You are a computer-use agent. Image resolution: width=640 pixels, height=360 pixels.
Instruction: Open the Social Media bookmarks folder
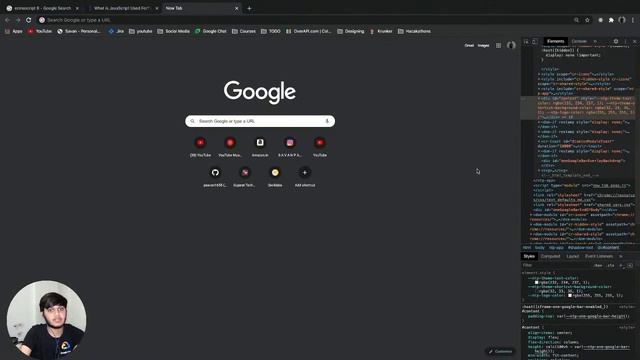point(173,31)
